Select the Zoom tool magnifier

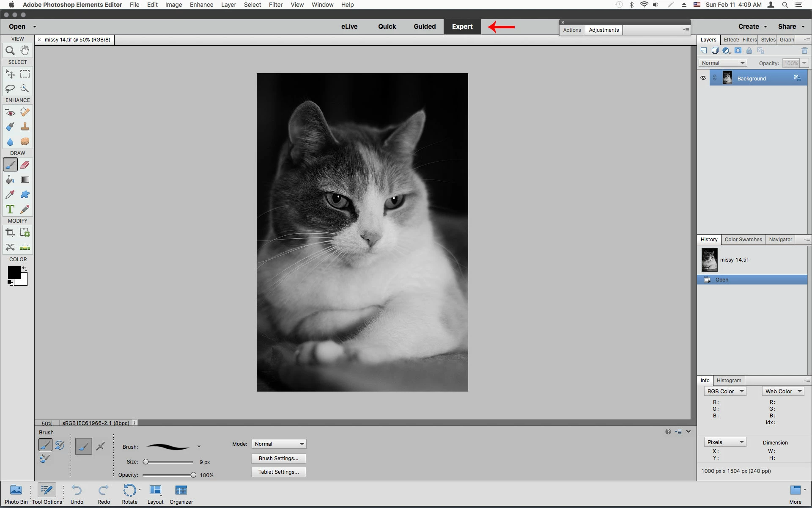[x=10, y=51]
